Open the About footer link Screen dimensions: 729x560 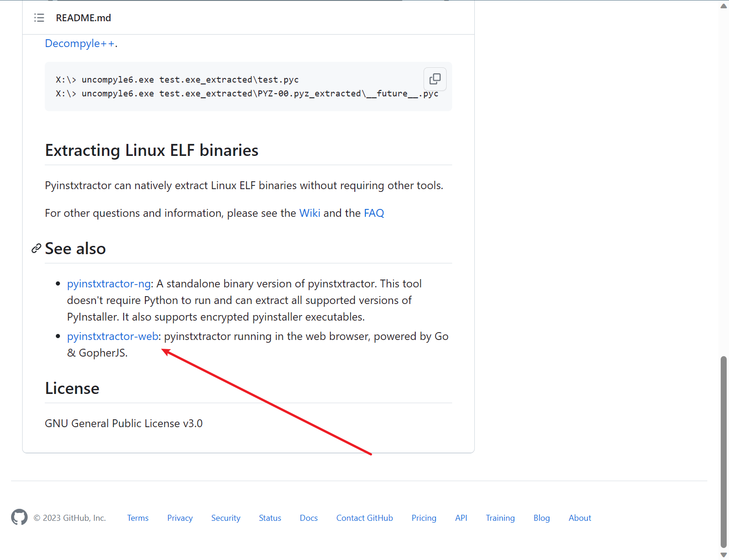point(580,518)
